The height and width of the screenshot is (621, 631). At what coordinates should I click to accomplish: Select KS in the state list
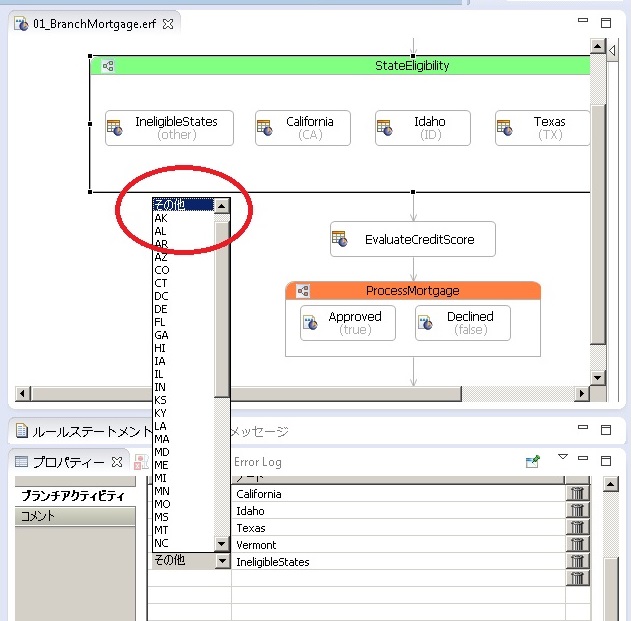tap(184, 400)
